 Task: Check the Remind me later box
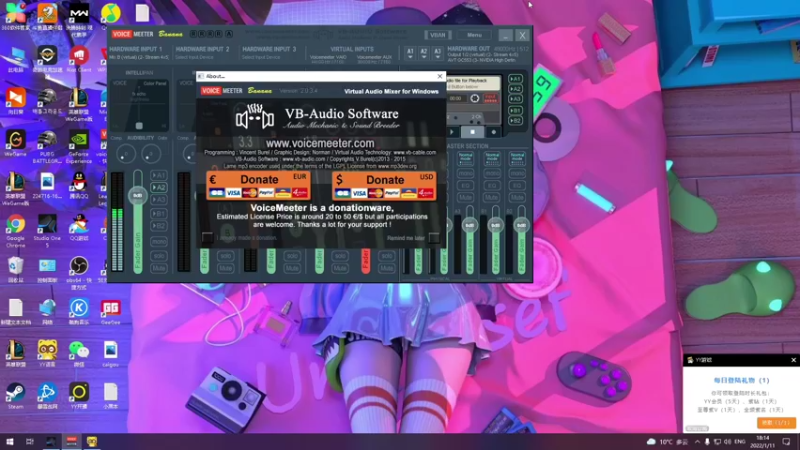(434, 238)
